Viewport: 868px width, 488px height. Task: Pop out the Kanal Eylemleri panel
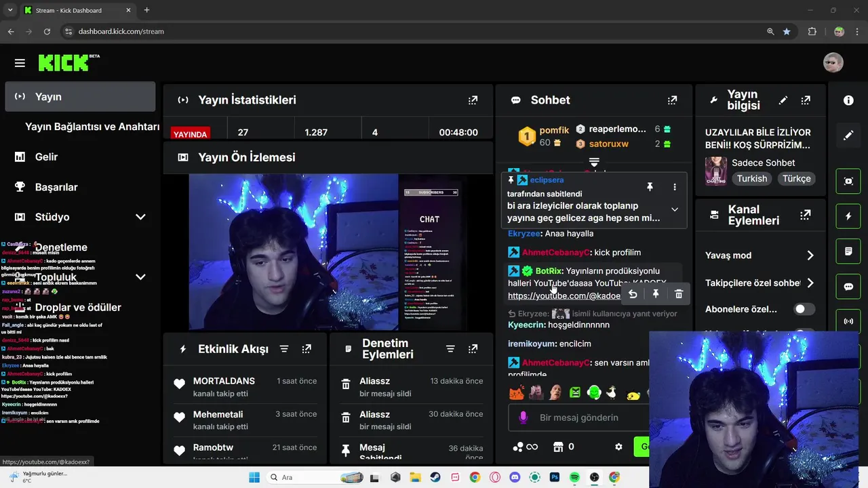(806, 215)
